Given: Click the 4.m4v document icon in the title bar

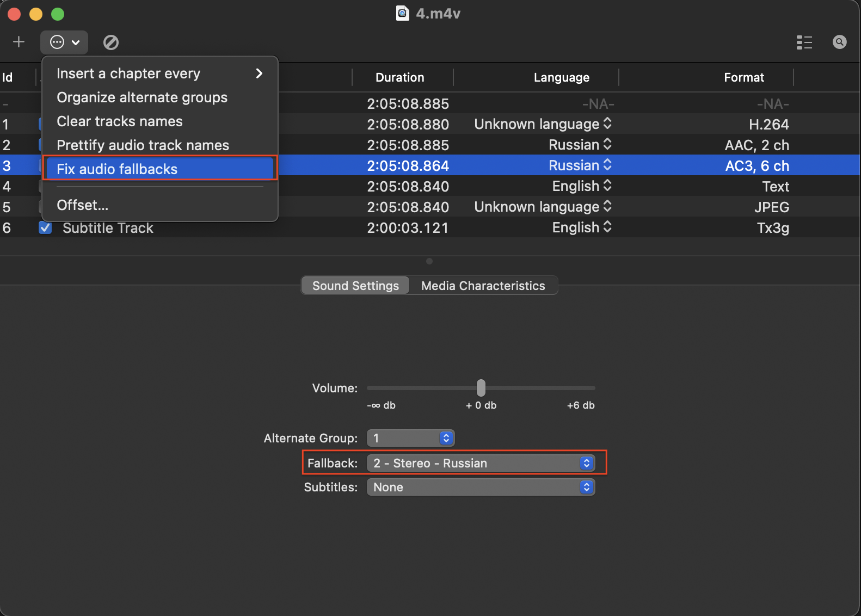Looking at the screenshot, I should tap(402, 13).
